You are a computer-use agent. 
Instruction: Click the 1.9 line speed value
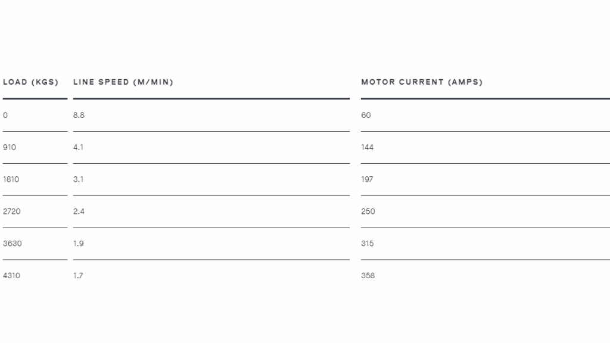point(79,244)
